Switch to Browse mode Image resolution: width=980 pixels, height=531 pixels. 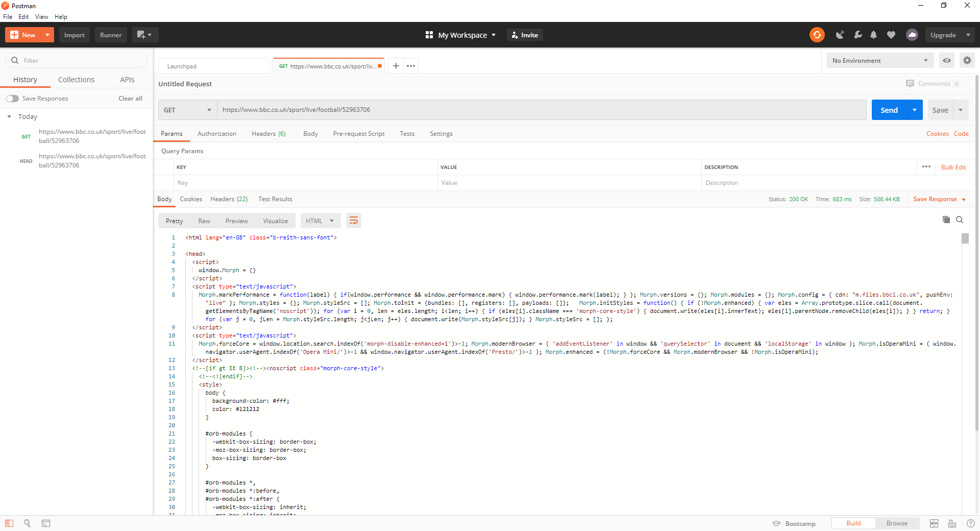coord(897,523)
